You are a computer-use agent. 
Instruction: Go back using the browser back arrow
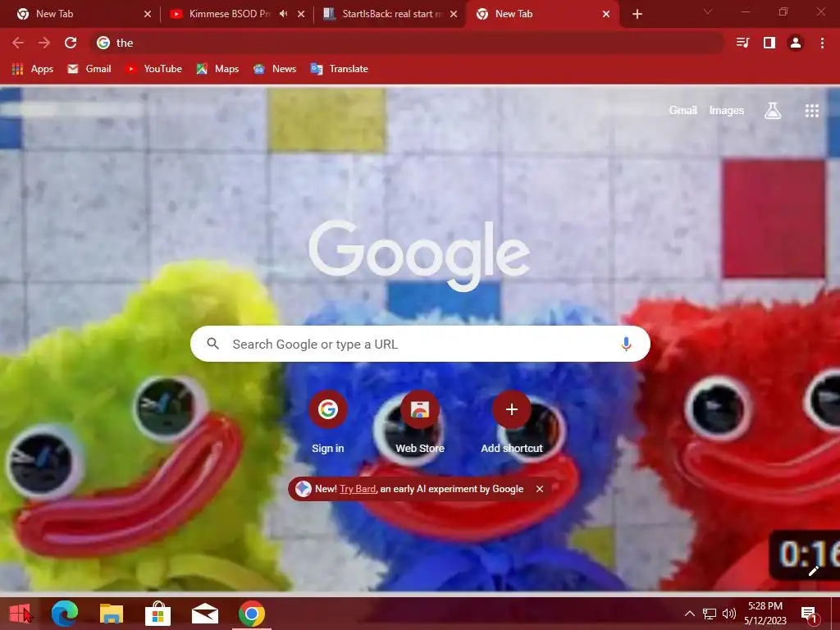click(x=18, y=43)
